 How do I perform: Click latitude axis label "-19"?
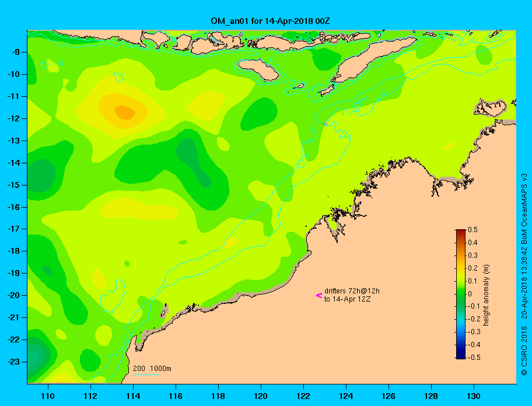[x=13, y=273]
